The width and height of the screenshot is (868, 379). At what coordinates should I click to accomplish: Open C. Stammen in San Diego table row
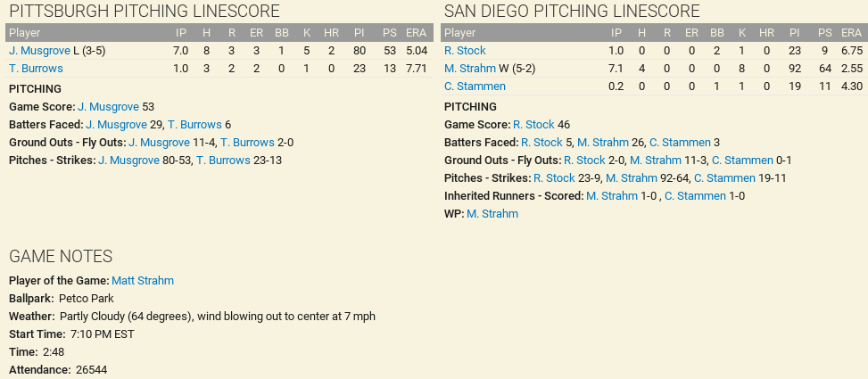pyautogui.click(x=475, y=87)
